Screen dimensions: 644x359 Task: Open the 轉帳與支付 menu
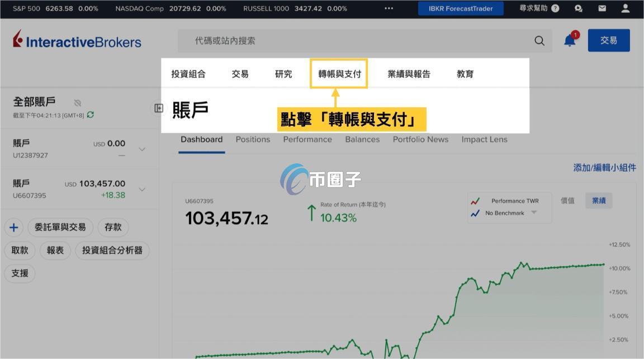click(339, 73)
